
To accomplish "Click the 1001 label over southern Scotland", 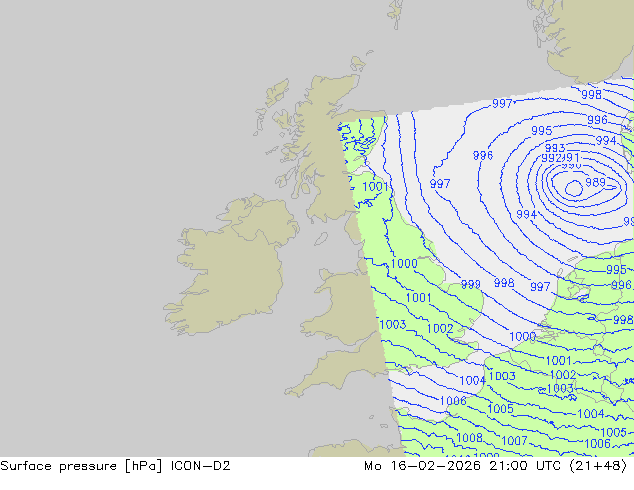I will point(375,186).
